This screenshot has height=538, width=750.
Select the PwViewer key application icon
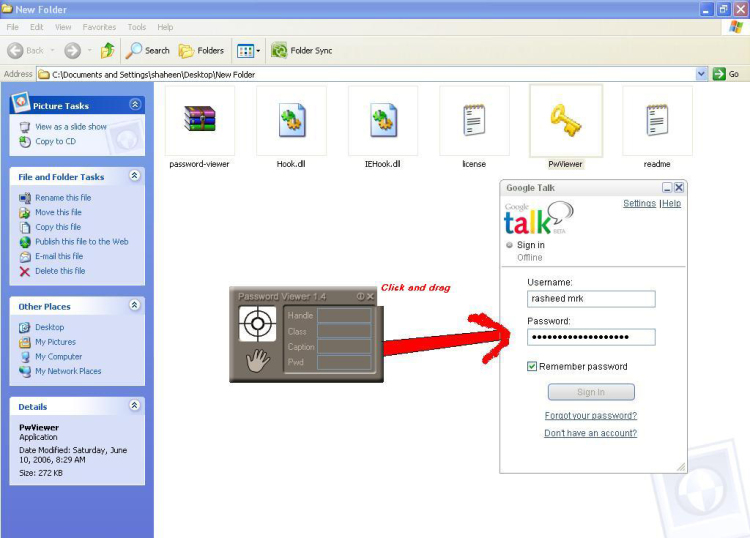[565, 121]
